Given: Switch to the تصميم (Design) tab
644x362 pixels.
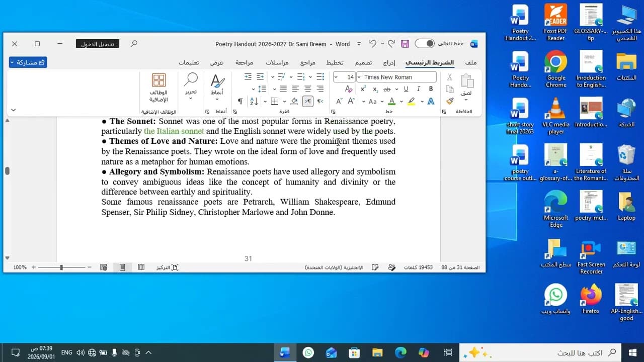Looking at the screenshot, I should click(x=363, y=63).
